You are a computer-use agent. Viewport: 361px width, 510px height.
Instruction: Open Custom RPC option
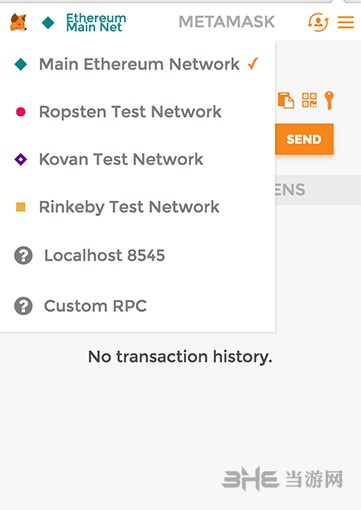(x=137, y=306)
